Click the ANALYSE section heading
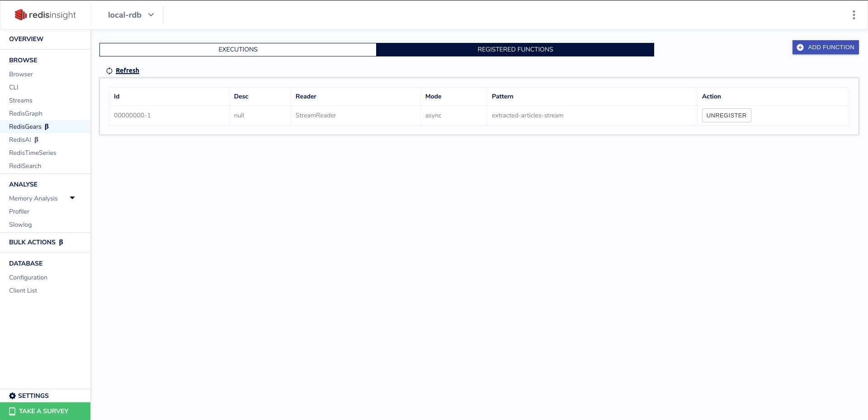The height and width of the screenshot is (420, 868). point(23,184)
